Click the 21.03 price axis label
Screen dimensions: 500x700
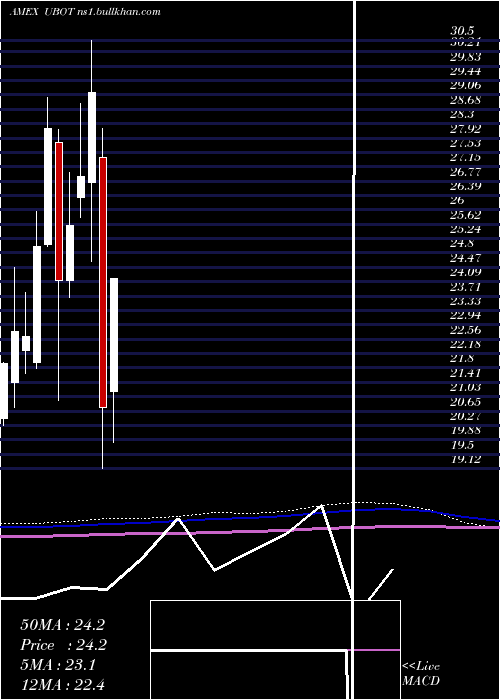click(x=466, y=387)
